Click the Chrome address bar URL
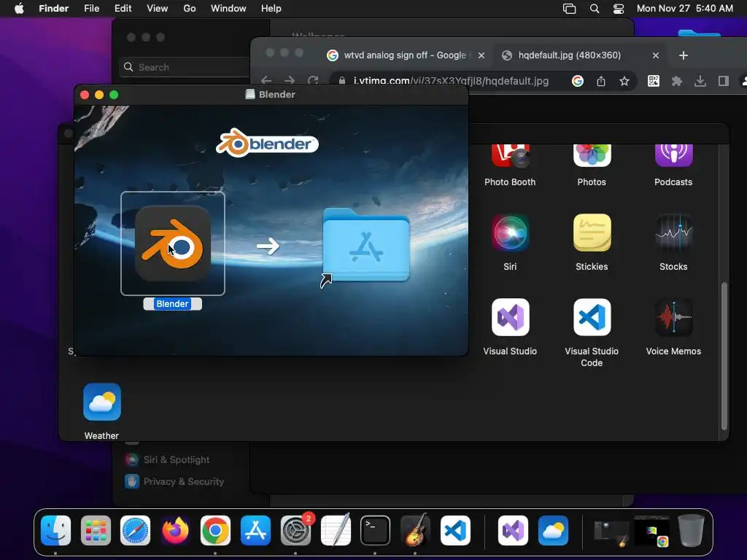Viewport: 747px width, 560px height. point(451,81)
